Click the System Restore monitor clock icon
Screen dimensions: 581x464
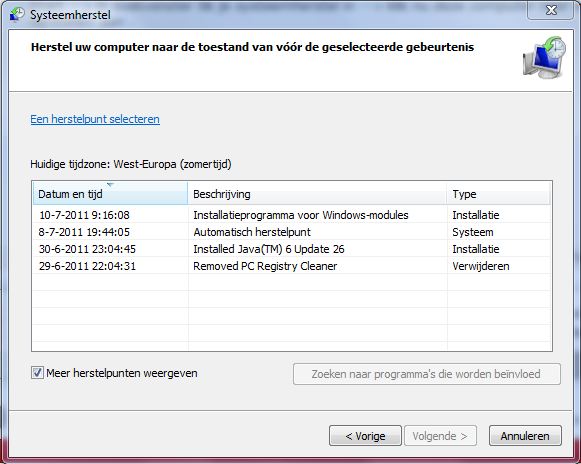(545, 57)
